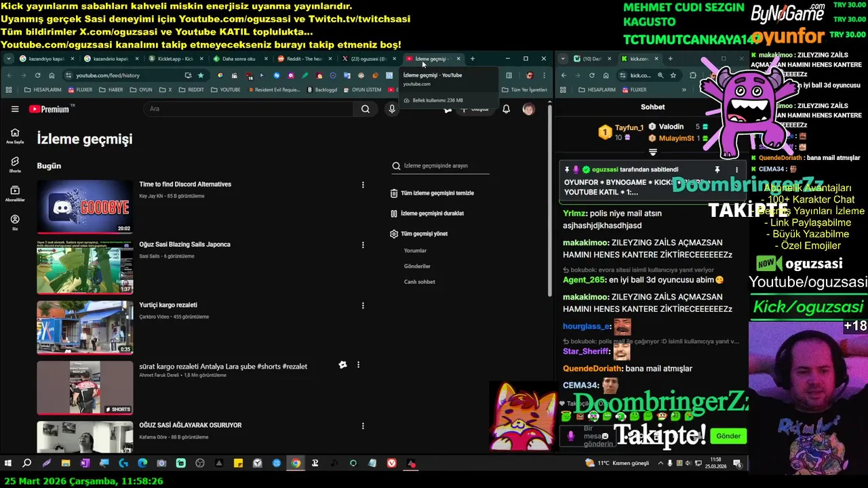Viewport: 868px width, 488px height.
Task: Open the Yurtiçi kargo rezaleti thumbnail
Action: [85, 327]
